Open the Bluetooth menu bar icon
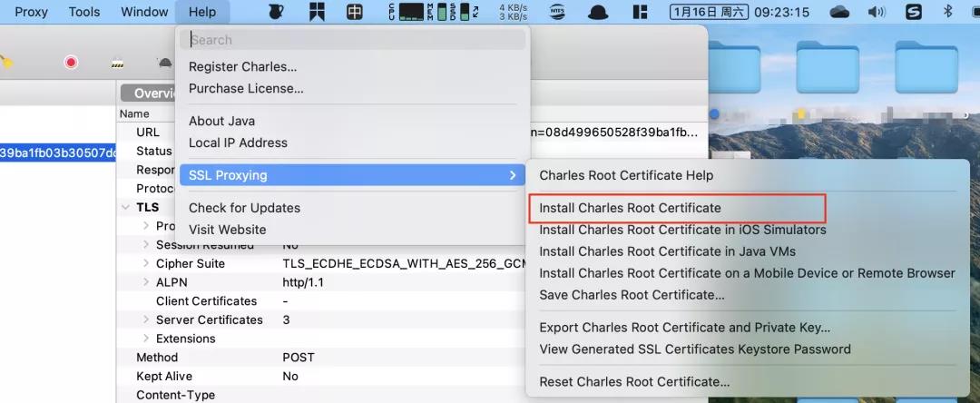Viewport: 980px width, 403px height. click(x=947, y=11)
